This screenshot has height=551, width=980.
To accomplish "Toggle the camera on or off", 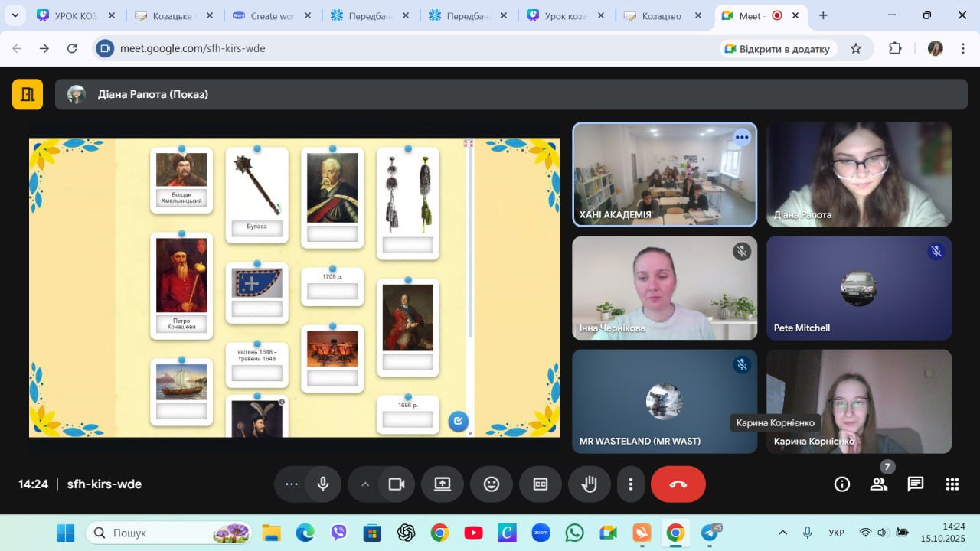I will tap(396, 484).
